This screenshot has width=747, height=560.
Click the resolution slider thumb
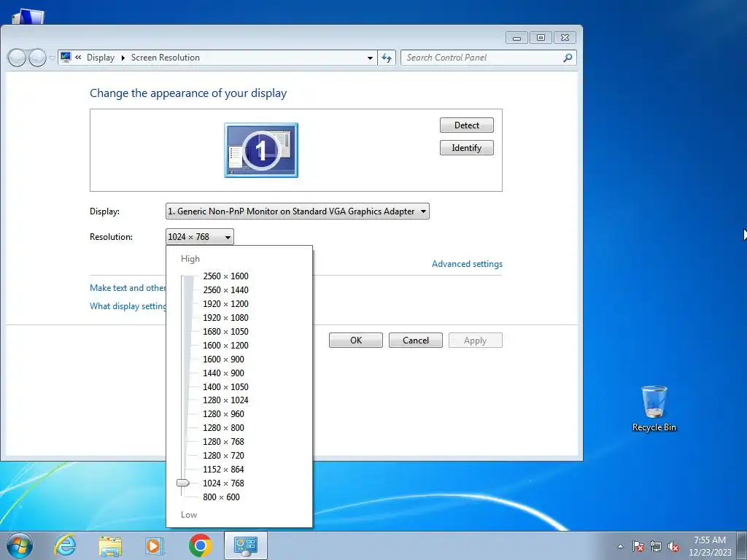183,483
